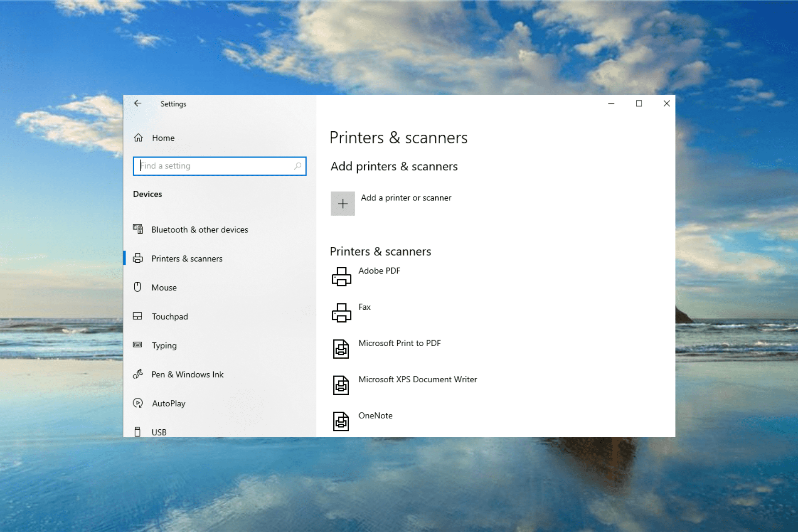This screenshot has height=532, width=798.
Task: Click the Microsoft Print to PDF icon
Action: pos(341,349)
